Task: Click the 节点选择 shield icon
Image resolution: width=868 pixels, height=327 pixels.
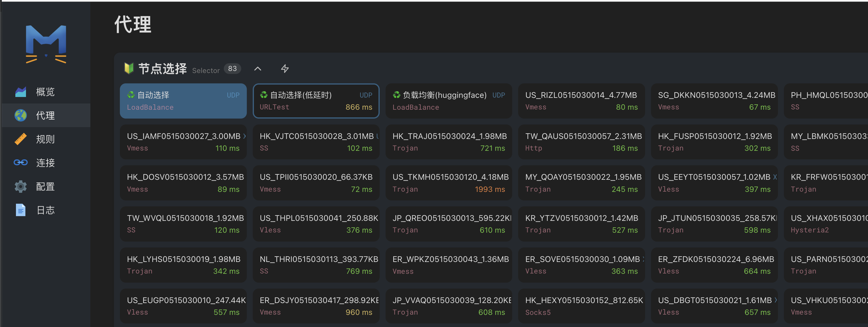Action: pyautogui.click(x=129, y=69)
